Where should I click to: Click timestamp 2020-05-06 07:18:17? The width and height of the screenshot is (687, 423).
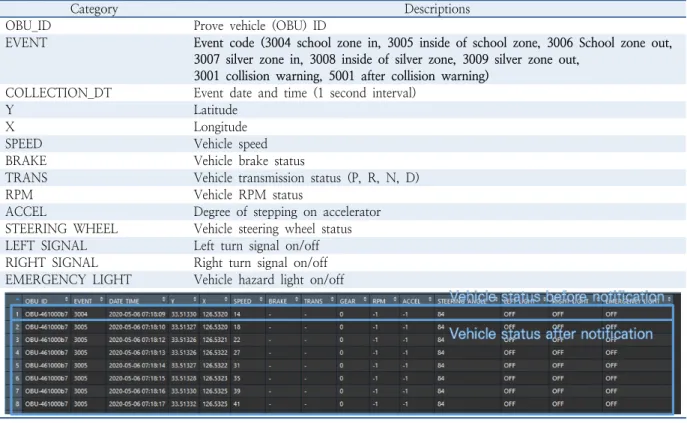tap(137, 404)
